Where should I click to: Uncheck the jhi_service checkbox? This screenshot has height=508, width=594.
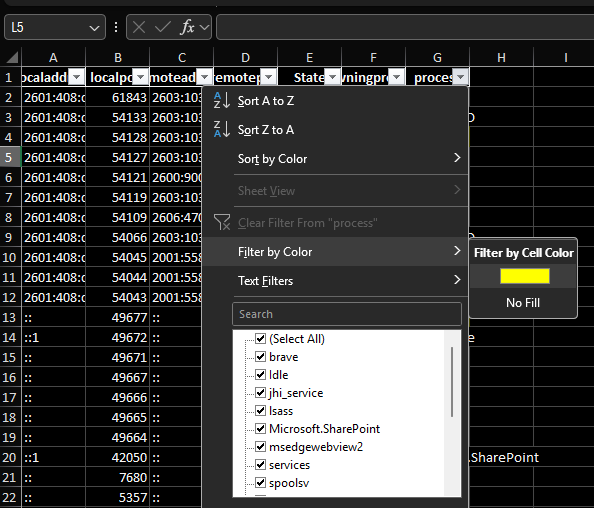pyautogui.click(x=260, y=392)
